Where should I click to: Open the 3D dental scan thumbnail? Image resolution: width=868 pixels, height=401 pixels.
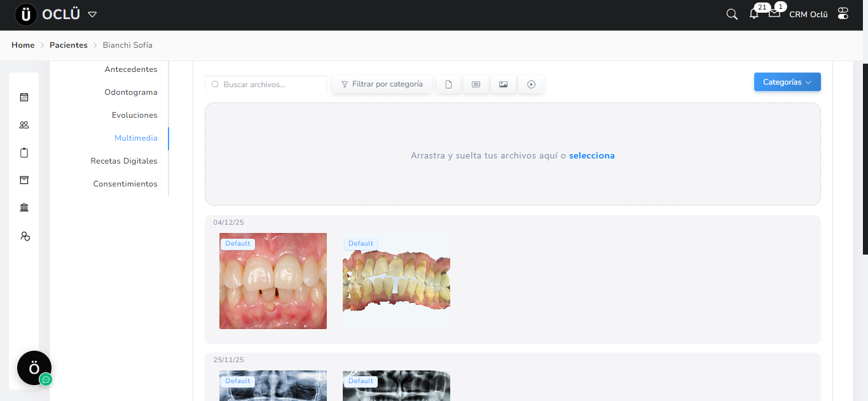tap(396, 281)
